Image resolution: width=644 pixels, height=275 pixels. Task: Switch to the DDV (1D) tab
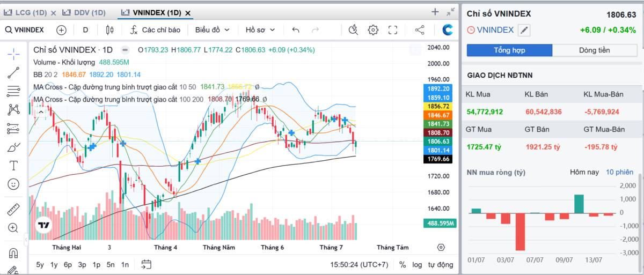(x=83, y=12)
